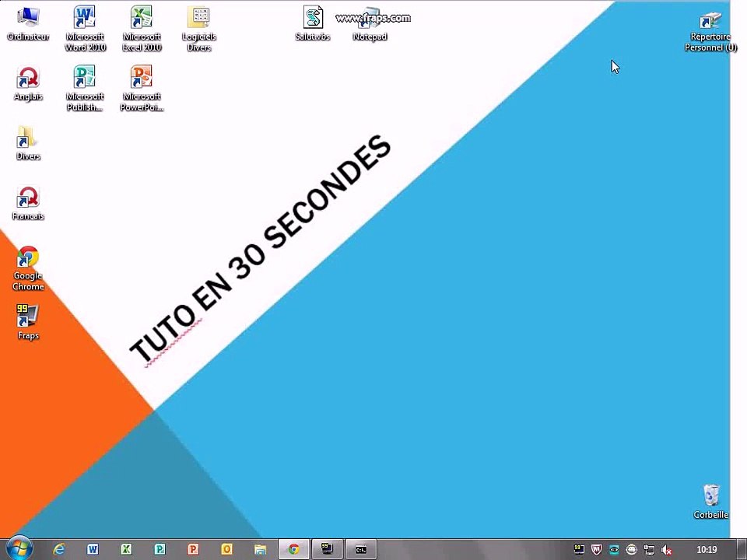Open Microsoft Publisher desktop shortcut

[x=85, y=89]
